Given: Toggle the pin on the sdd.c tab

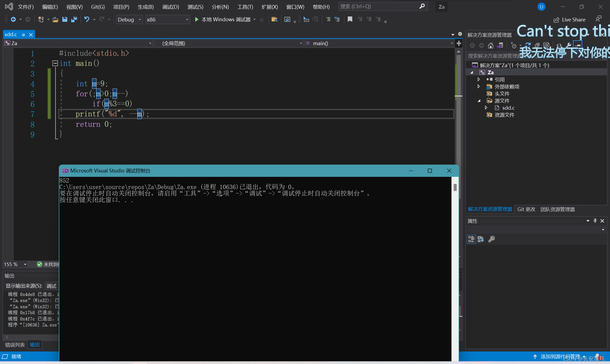Looking at the screenshot, I should 23,35.
